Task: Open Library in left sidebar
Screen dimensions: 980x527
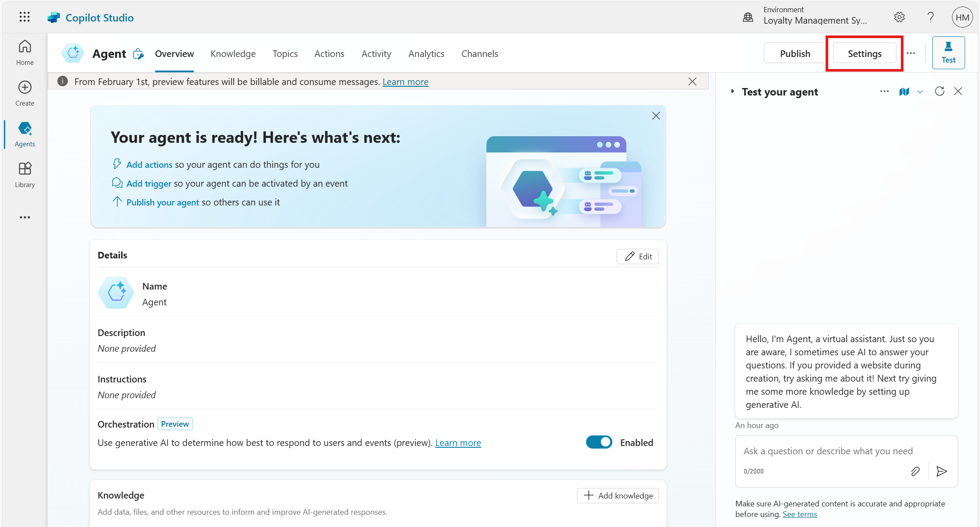Action: pos(25,175)
